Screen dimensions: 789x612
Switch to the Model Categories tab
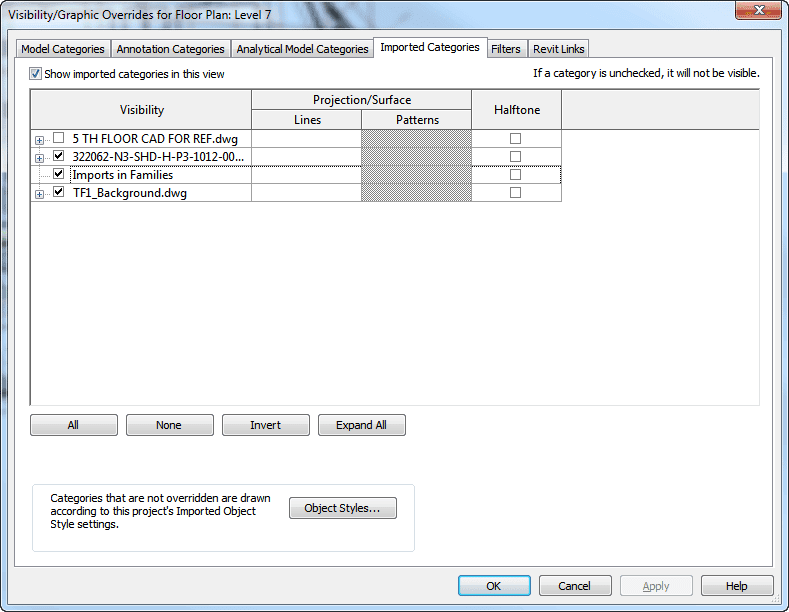tap(63, 49)
